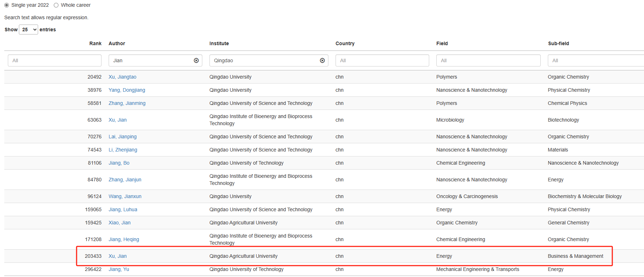This screenshot has height=277, width=644.
Task: Select the 'Single year 2022' radio button
Action: pyautogui.click(x=6, y=5)
